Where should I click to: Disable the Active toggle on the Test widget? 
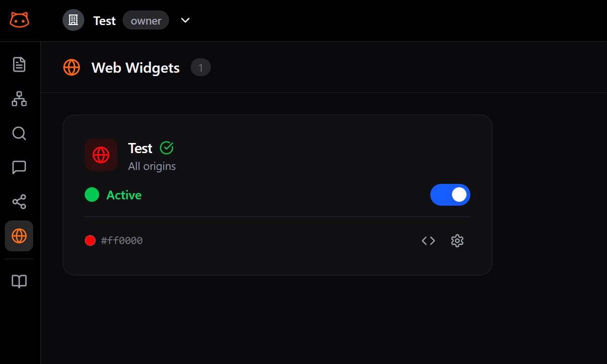click(450, 195)
